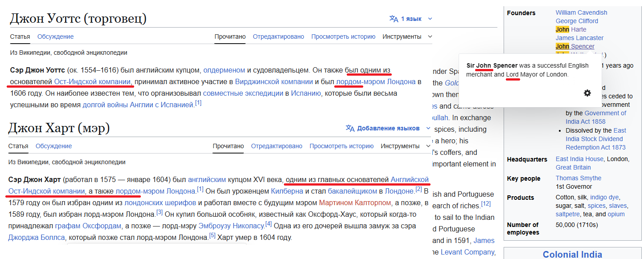
Task: View Просмотреть историю on Джон Харт page
Action: tap(341, 146)
